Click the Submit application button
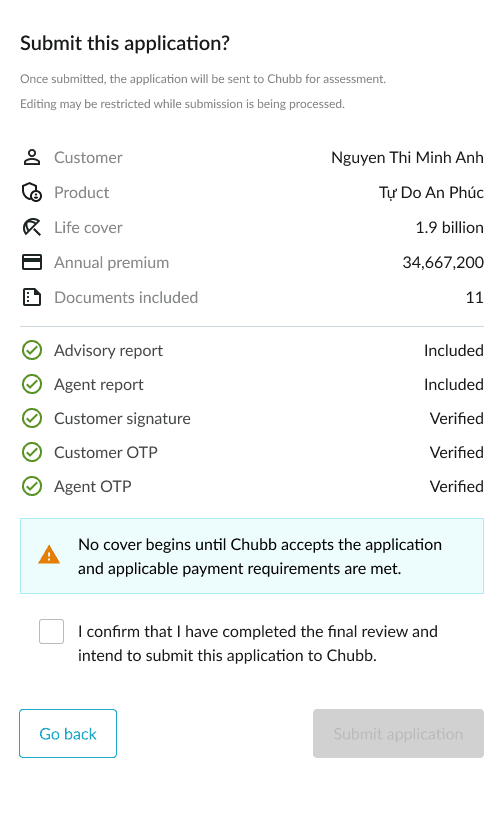Screen dimensions: 504x814 click(x=398, y=734)
